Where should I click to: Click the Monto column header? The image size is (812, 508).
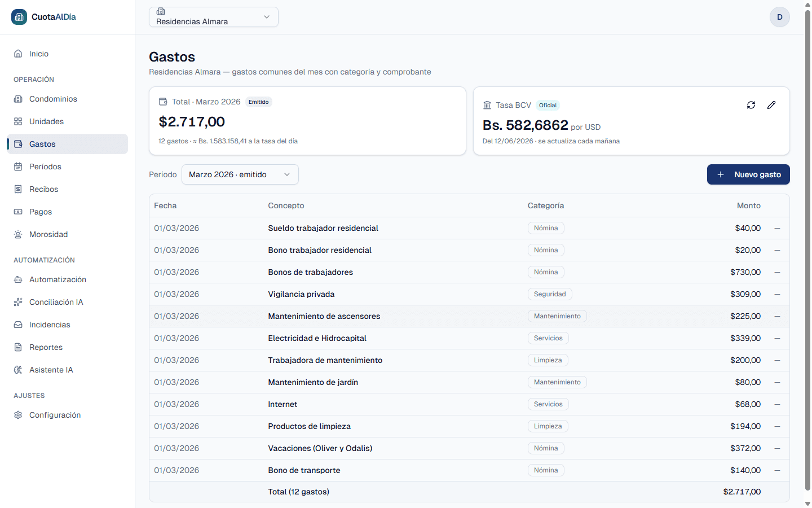click(749, 205)
